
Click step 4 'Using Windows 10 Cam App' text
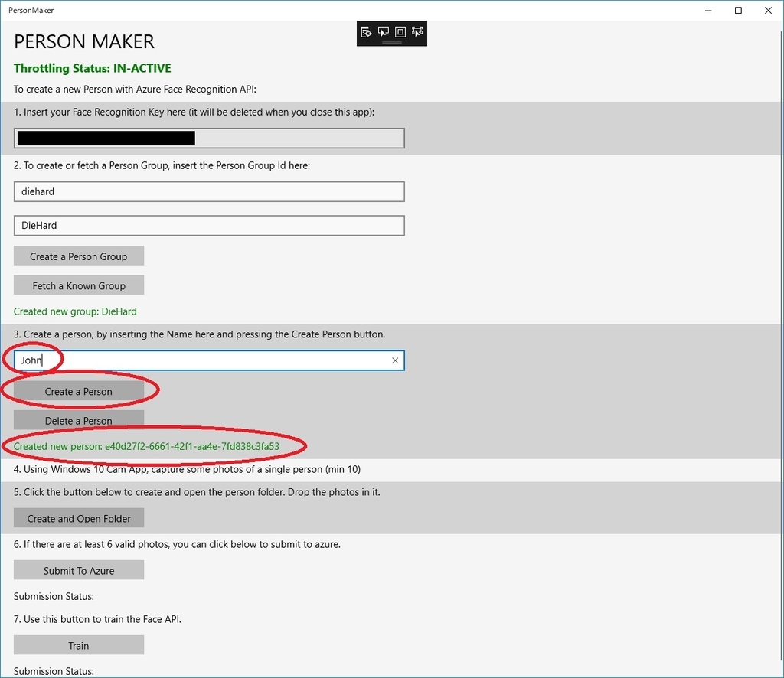[187, 469]
